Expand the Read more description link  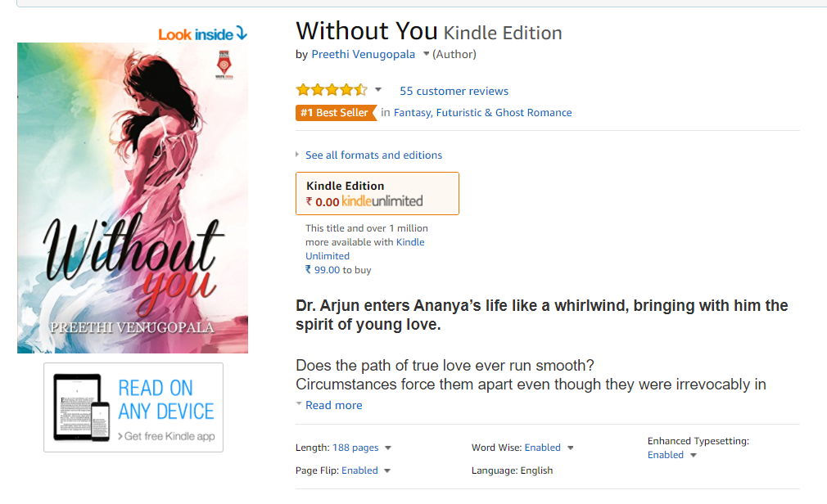point(334,406)
